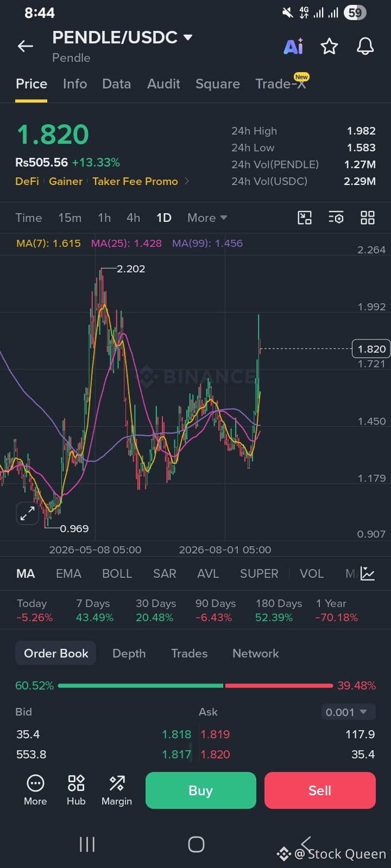Open the indicator settings chart icon

[x=368, y=573]
